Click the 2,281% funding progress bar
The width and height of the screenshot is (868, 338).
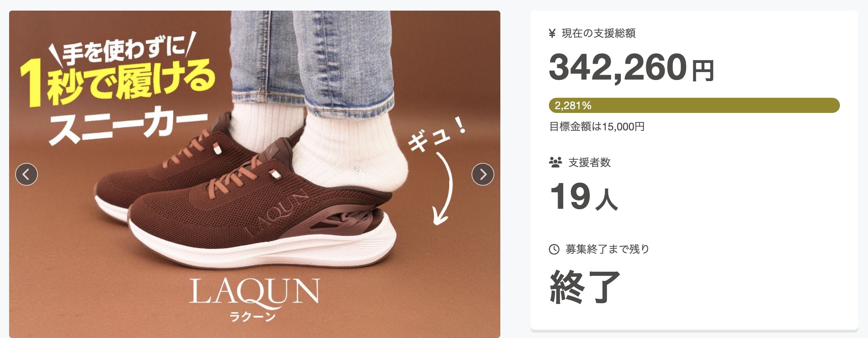(694, 105)
